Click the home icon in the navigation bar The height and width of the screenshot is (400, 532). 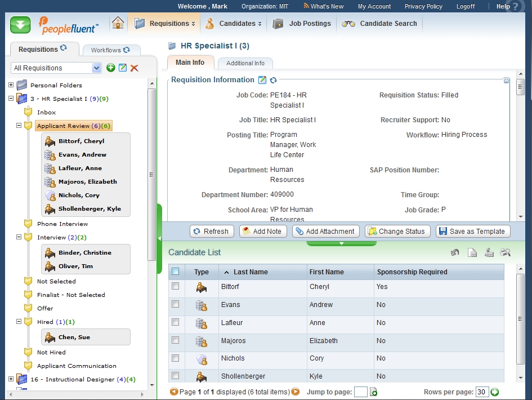118,23
